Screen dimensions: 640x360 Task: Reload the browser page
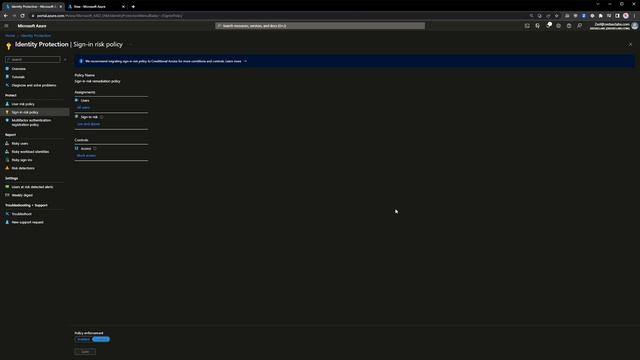[x=22, y=16]
